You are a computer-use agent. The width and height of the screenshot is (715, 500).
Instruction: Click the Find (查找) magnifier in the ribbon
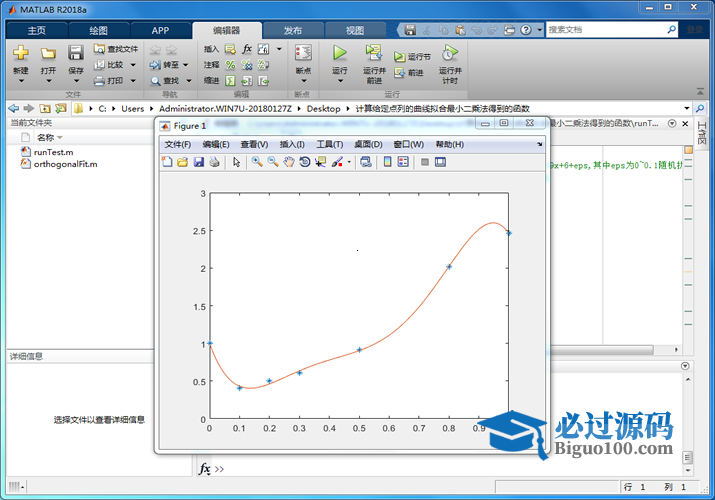165,81
